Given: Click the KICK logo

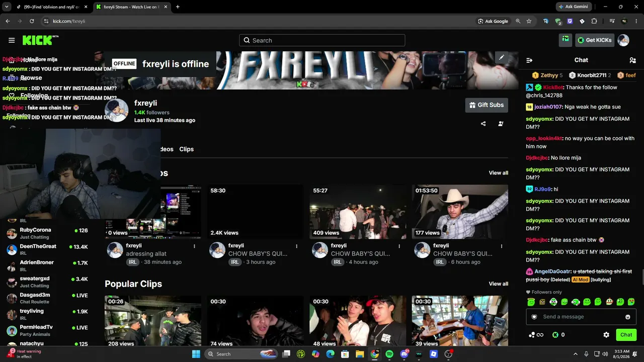Looking at the screenshot, I should [x=40, y=40].
